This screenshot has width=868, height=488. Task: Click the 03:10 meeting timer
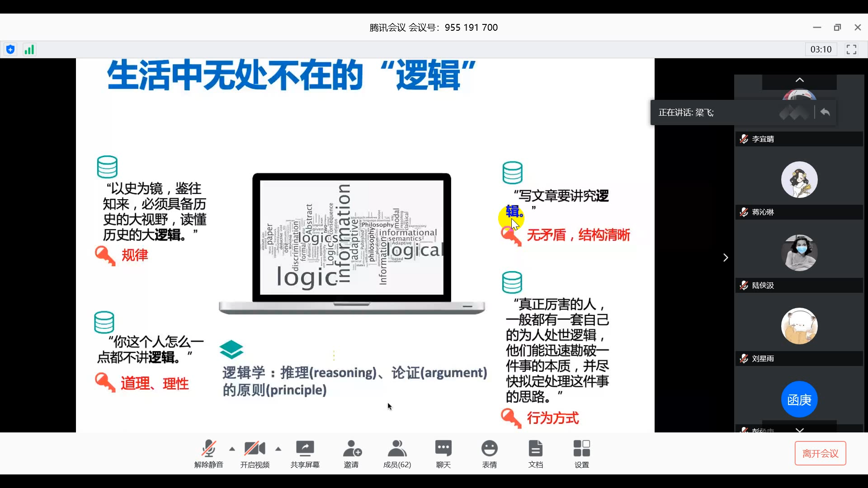click(x=821, y=50)
